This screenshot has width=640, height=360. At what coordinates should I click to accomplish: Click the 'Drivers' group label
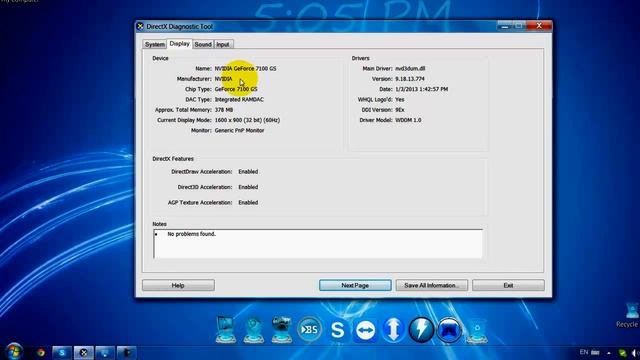[360, 58]
